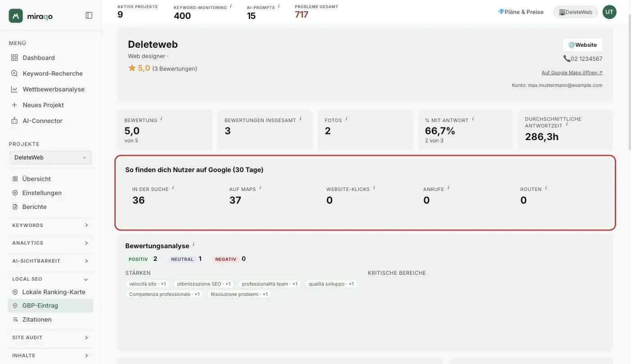Click info icon next to % mit Antwort
The height and width of the screenshot is (364, 631).
coord(473,119)
